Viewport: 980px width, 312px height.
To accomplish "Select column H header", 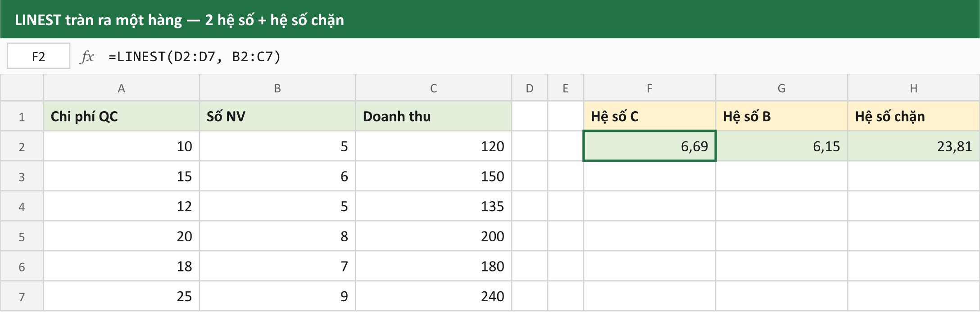I will [x=914, y=88].
